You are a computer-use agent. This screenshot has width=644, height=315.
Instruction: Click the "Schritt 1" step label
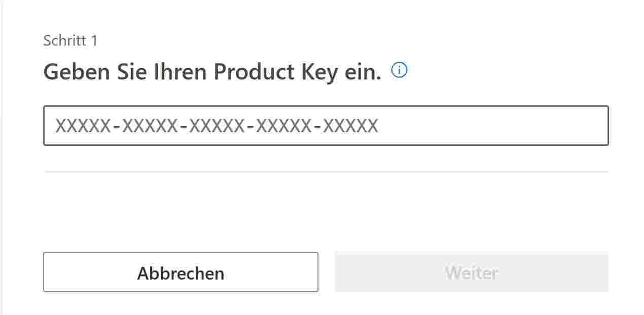(x=70, y=41)
